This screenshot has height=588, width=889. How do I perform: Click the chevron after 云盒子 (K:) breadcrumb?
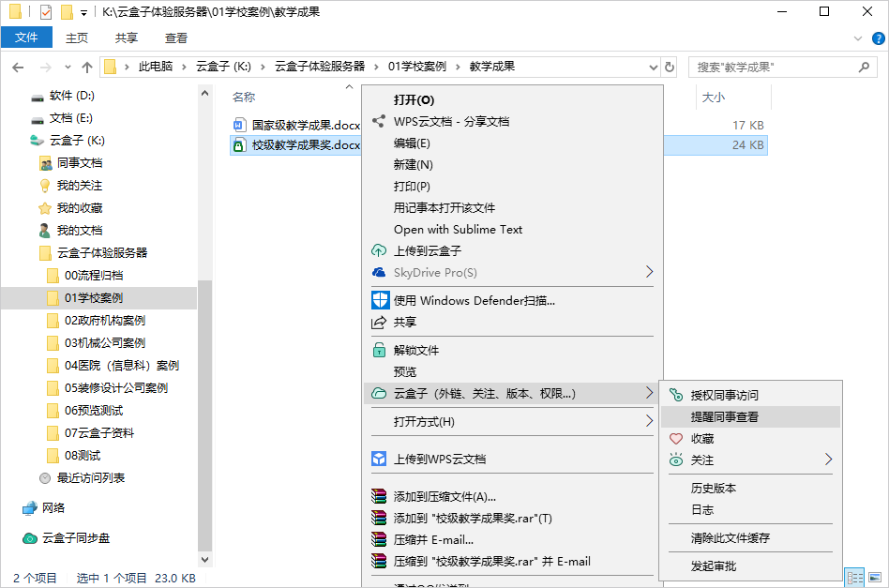263,67
